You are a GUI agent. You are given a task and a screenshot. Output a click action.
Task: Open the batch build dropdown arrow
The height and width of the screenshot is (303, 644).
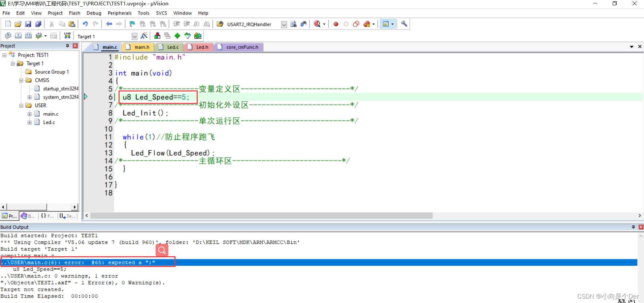pyautogui.click(x=45, y=36)
